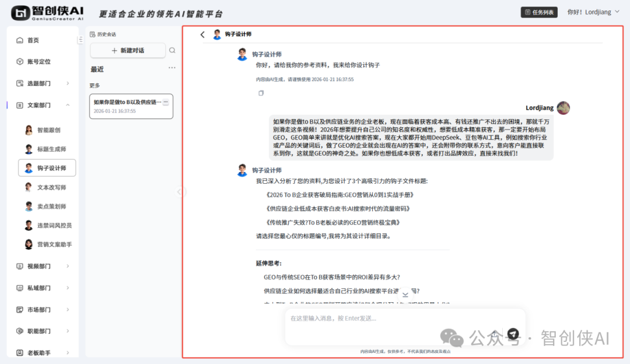Screen dimensions: 630x364
Task: Click the 新建对话 button
Action: (x=128, y=50)
